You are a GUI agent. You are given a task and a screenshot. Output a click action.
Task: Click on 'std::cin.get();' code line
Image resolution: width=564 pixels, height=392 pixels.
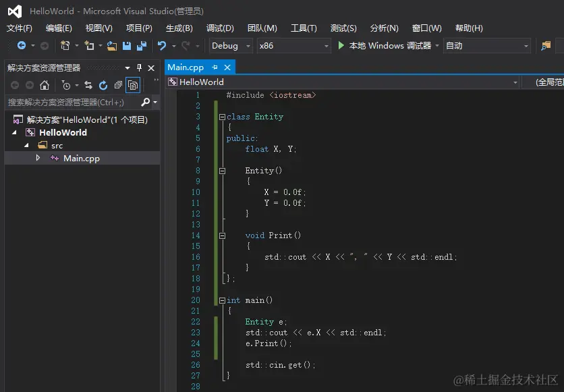[280, 364]
